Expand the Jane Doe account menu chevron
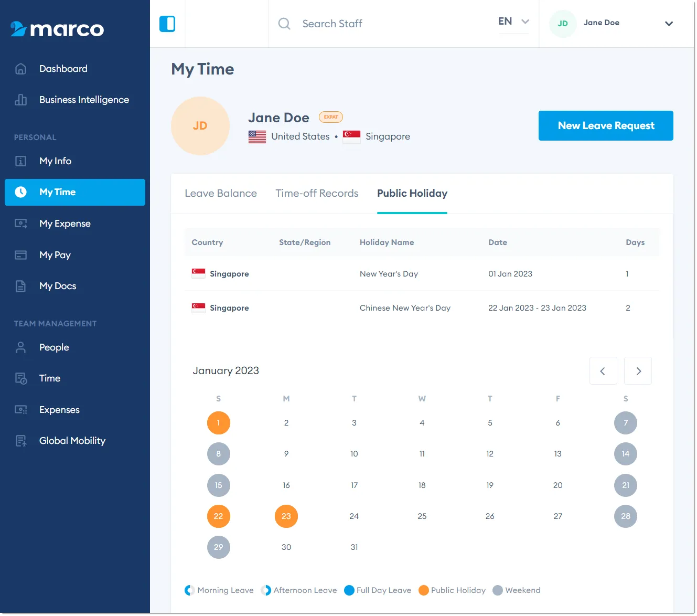 669,24
